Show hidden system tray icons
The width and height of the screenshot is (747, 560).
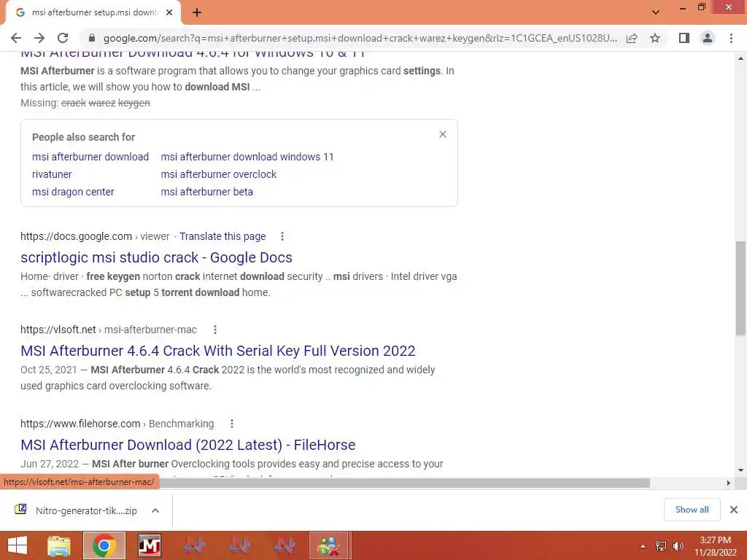tap(643, 546)
